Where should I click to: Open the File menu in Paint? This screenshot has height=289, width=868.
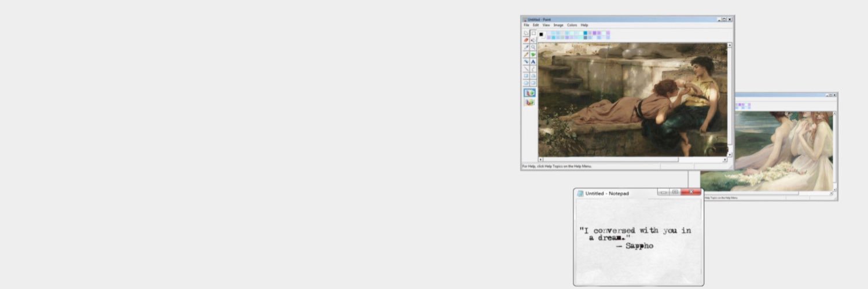click(x=527, y=25)
